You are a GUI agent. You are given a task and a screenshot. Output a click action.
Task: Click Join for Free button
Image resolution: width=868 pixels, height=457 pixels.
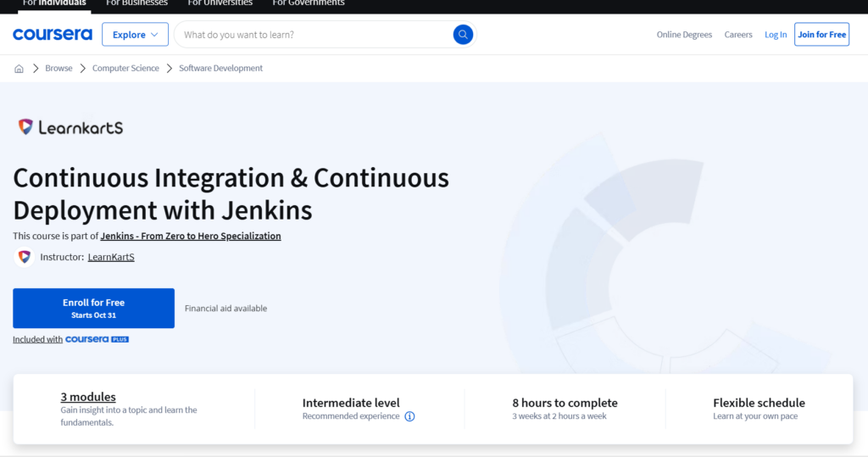[x=821, y=35]
